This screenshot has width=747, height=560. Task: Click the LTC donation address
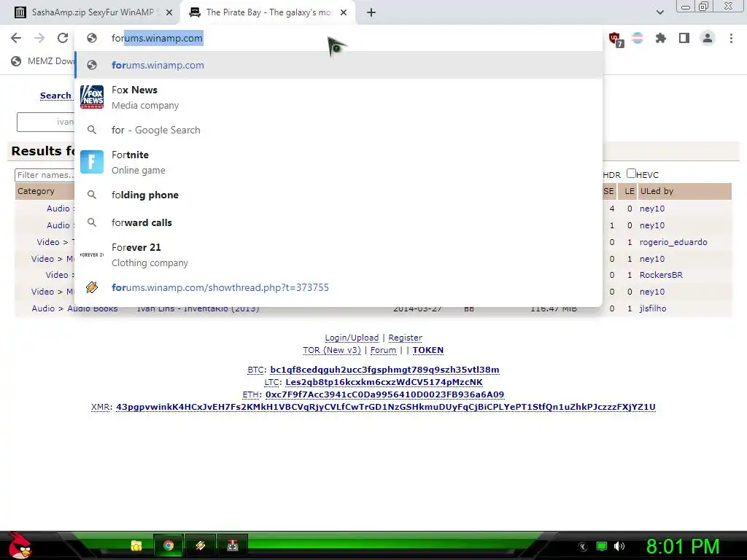point(384,382)
